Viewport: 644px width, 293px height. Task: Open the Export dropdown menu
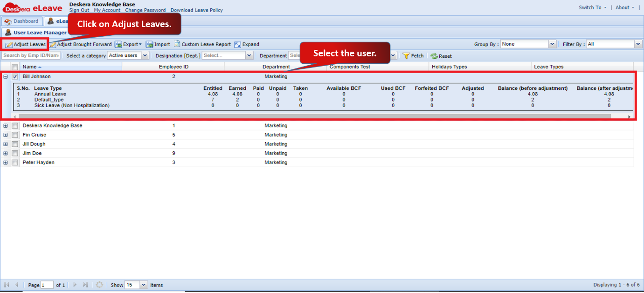click(x=128, y=44)
